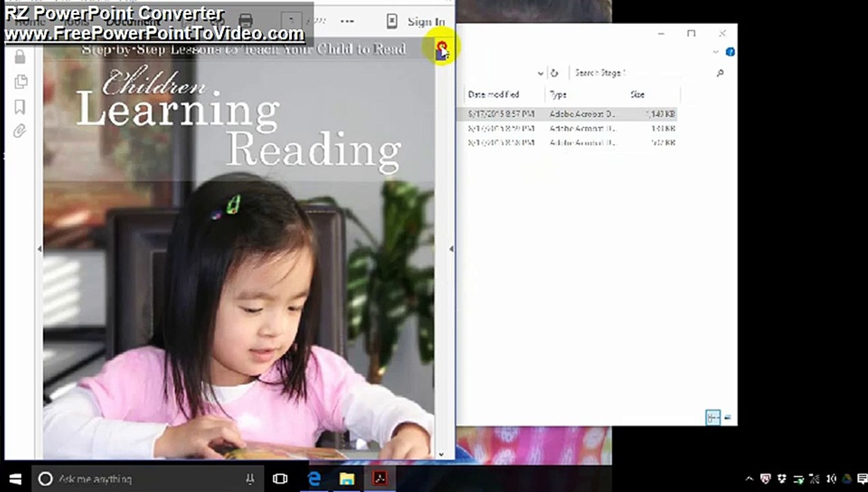This screenshot has width=868, height=492.
Task: Click the mobile link icon beside Sign In
Action: point(392,21)
